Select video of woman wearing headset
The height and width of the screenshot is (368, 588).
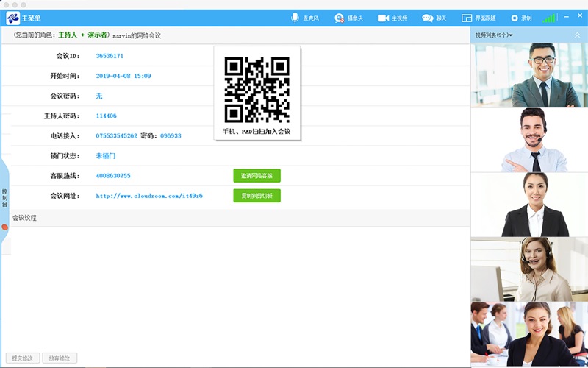coord(529,269)
